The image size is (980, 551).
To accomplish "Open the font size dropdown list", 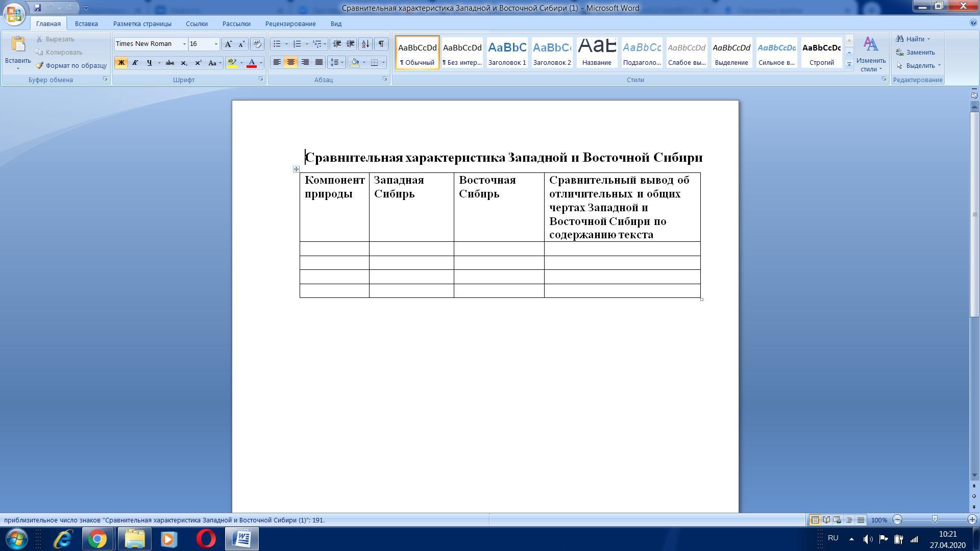I will click(x=216, y=44).
